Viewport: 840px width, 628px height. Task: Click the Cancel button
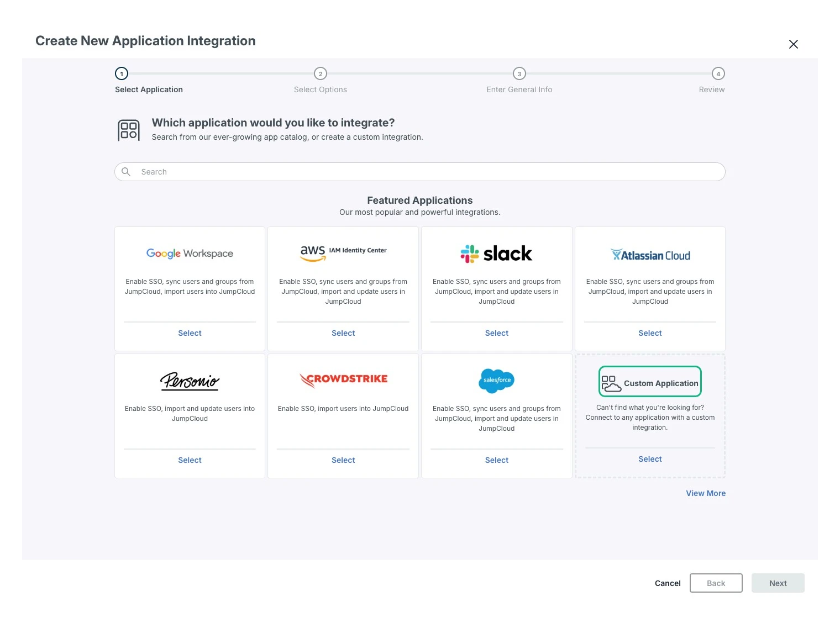pyautogui.click(x=668, y=583)
